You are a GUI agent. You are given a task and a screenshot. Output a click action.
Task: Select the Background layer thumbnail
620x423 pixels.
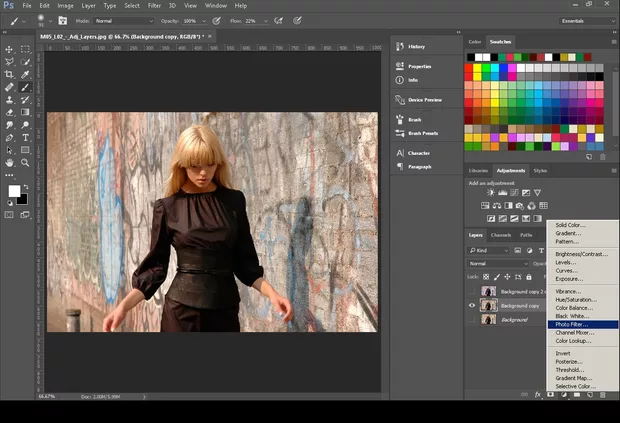[488, 319]
